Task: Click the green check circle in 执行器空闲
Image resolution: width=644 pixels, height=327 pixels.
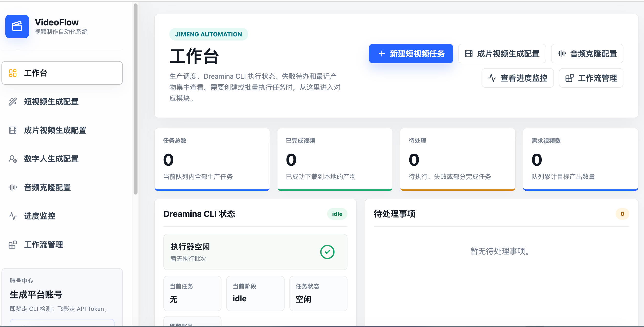Action: (327, 252)
